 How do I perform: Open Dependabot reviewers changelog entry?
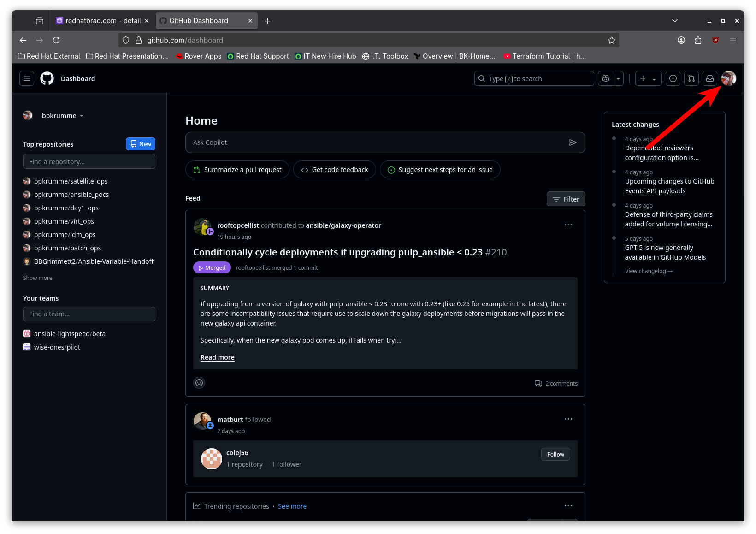point(662,153)
